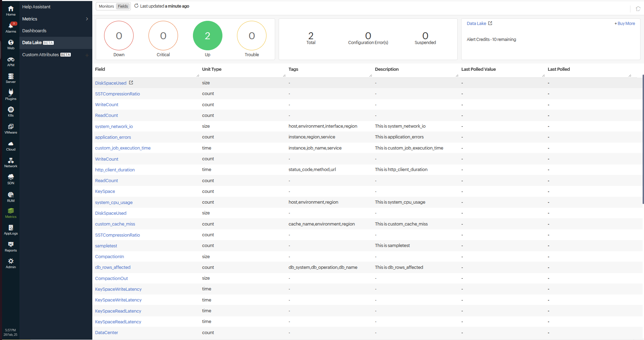This screenshot has width=644, height=340.
Task: Click the vertical scrollbar on right edge
Action: click(643, 139)
